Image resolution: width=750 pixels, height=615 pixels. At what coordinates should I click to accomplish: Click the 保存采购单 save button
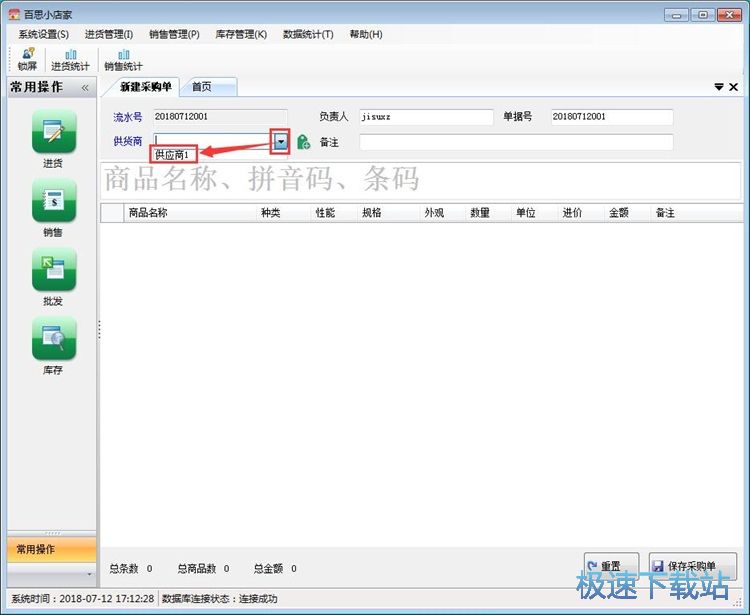(x=692, y=566)
